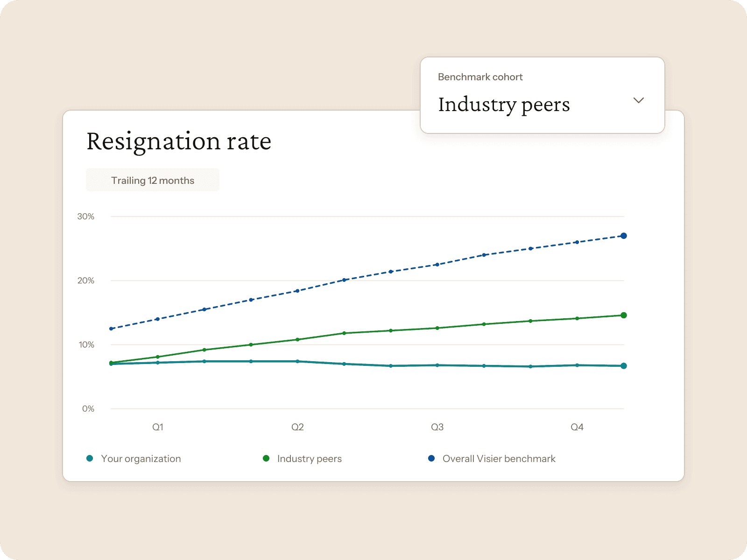Click the Q2 axis label

point(297,427)
